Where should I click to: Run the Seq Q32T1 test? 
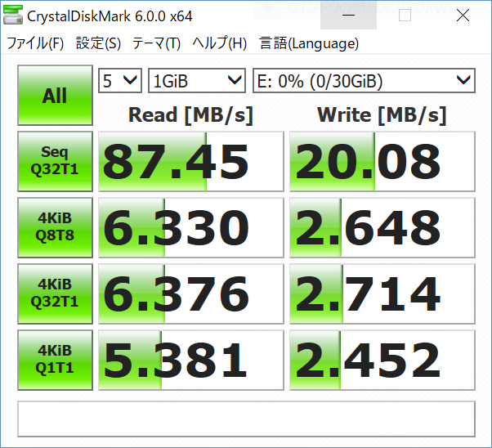[55, 161]
